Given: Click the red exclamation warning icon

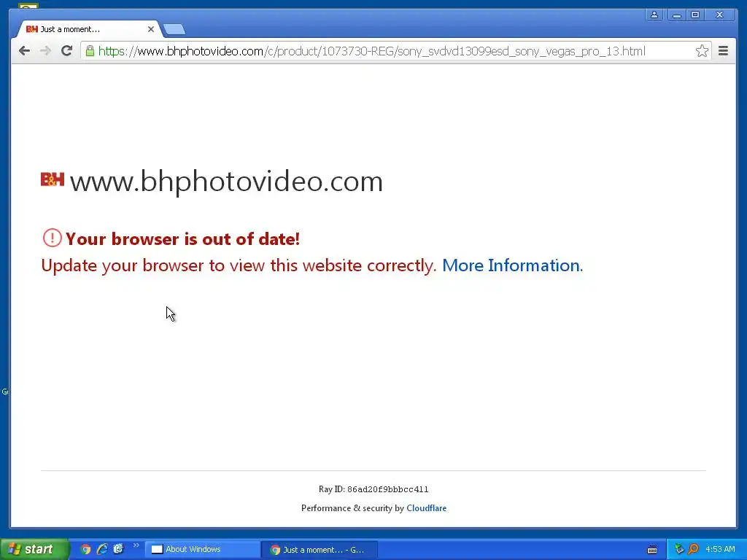Looking at the screenshot, I should coord(52,238).
